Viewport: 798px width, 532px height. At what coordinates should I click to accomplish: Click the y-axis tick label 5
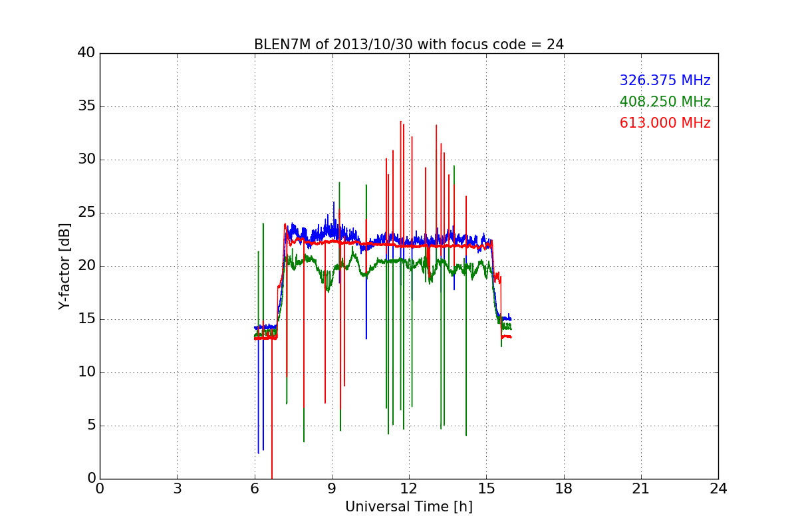[x=91, y=426]
